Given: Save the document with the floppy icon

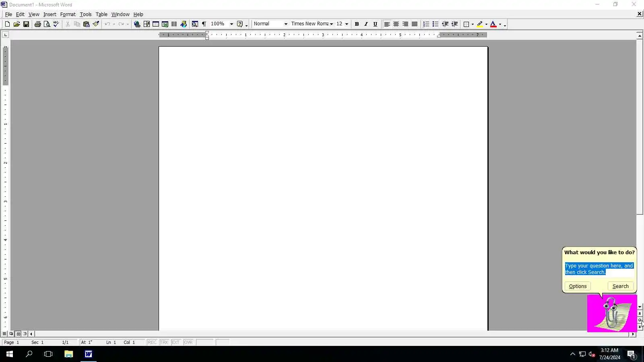Looking at the screenshot, I should point(26,24).
